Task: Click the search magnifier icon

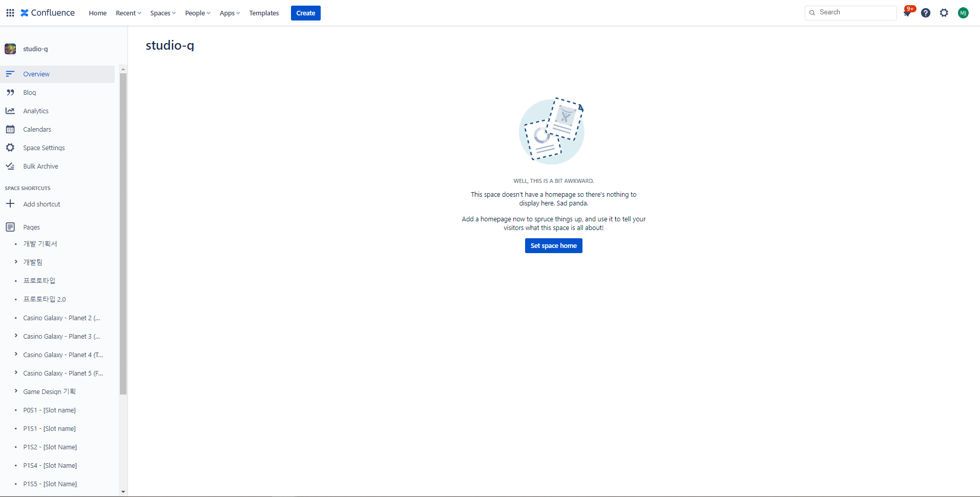Action: 812,13
